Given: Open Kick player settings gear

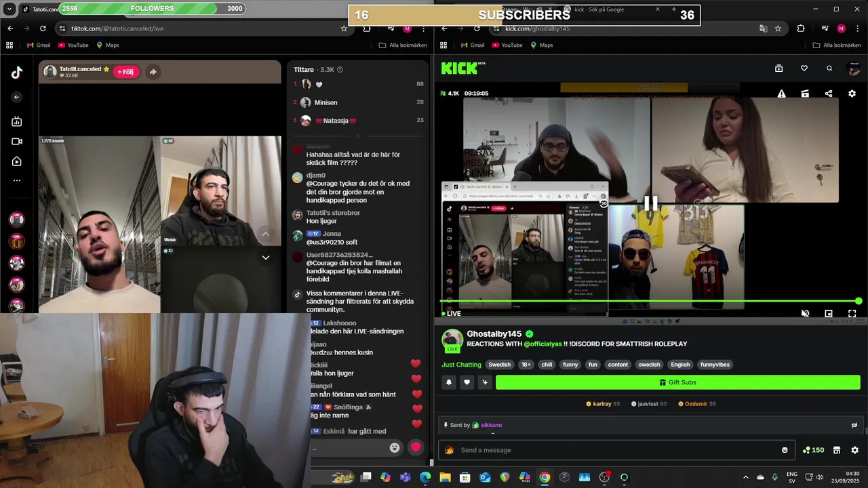Looking at the screenshot, I should click(x=852, y=94).
